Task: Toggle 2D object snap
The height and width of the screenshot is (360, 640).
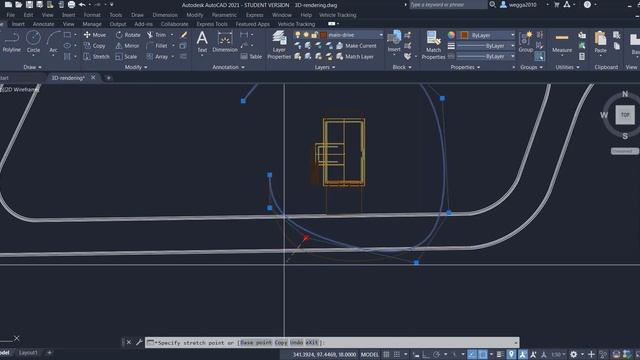Action: [x=483, y=354]
